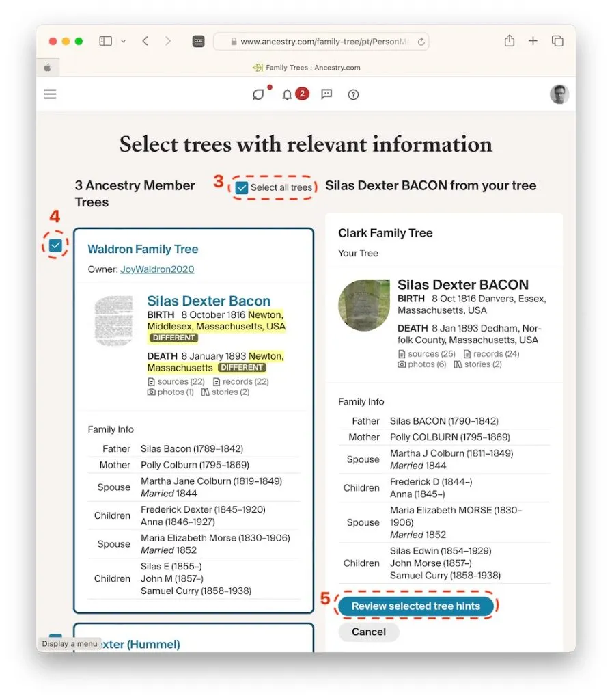
Task: Click child Frederick D (1844–)
Action: click(x=432, y=482)
